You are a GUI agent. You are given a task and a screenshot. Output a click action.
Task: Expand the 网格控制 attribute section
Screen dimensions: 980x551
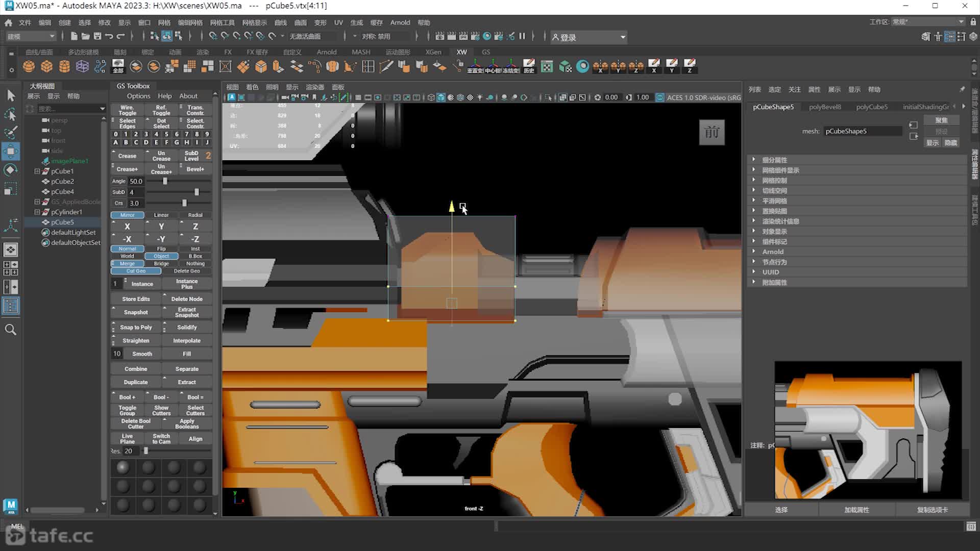tap(857, 180)
